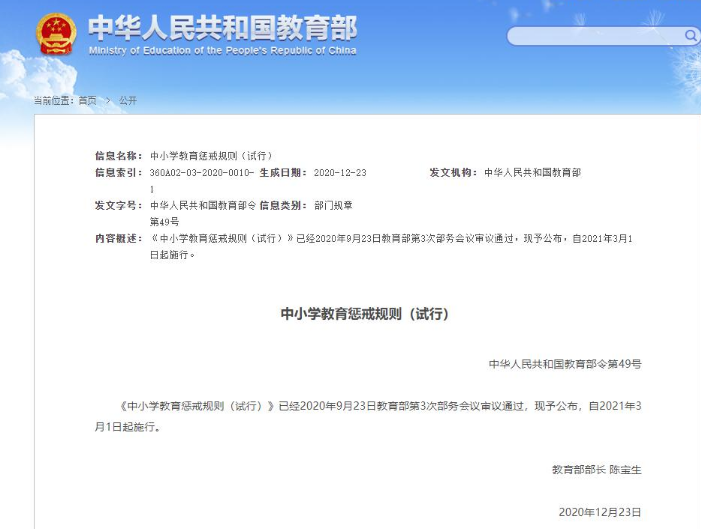Click the 信息名称 label

click(118, 156)
